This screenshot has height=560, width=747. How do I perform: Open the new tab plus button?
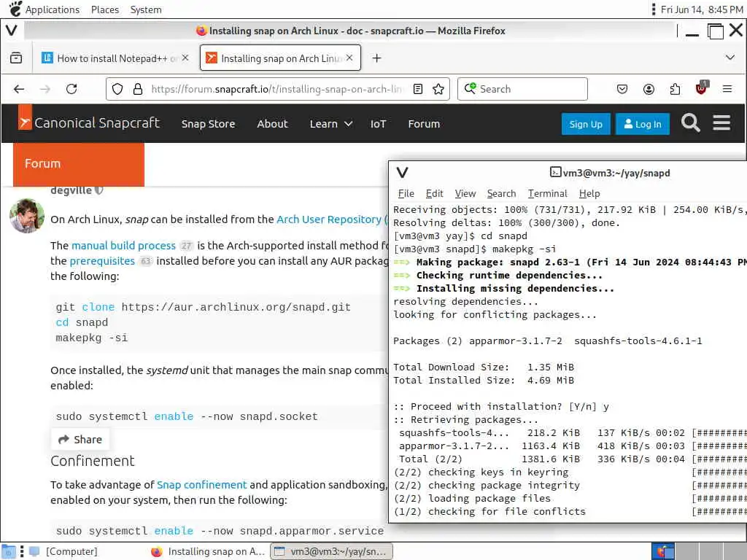tap(376, 58)
